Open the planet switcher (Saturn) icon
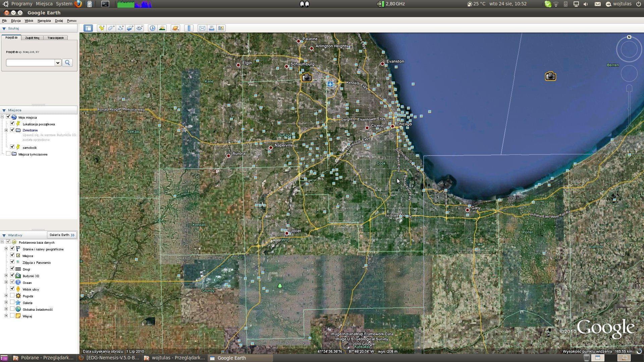Viewport: 644px width, 362px height. coord(175,28)
